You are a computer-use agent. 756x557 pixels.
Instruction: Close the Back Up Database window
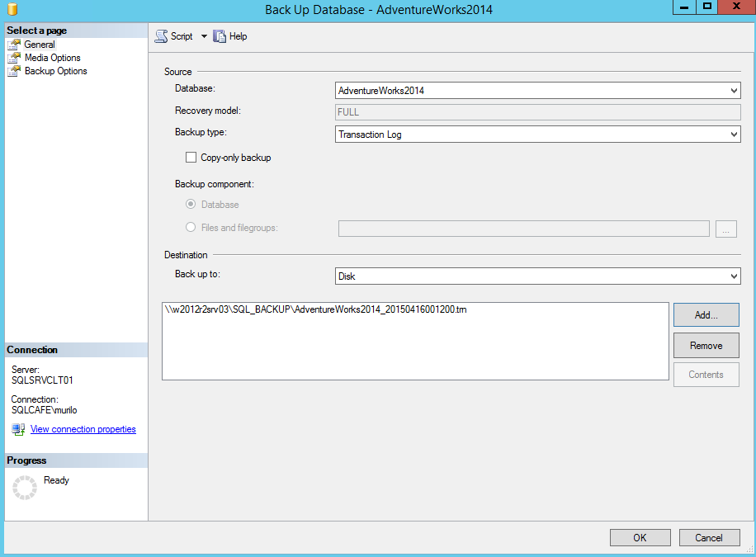737,7
